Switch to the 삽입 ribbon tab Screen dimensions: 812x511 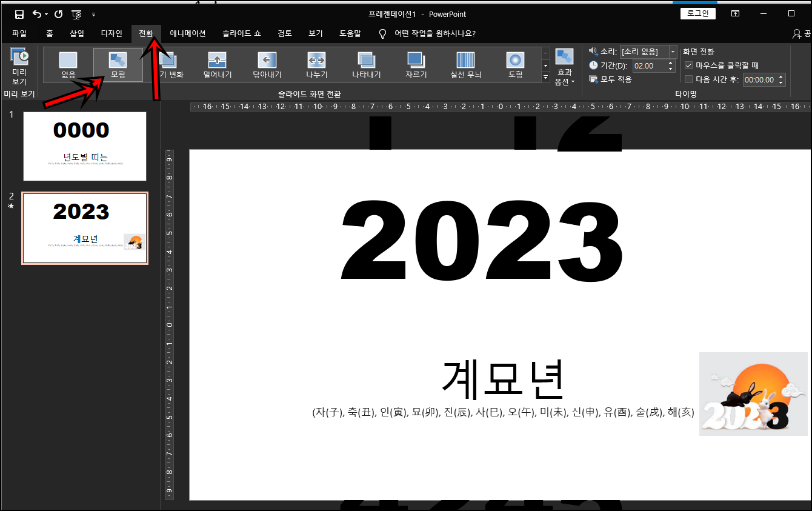77,33
